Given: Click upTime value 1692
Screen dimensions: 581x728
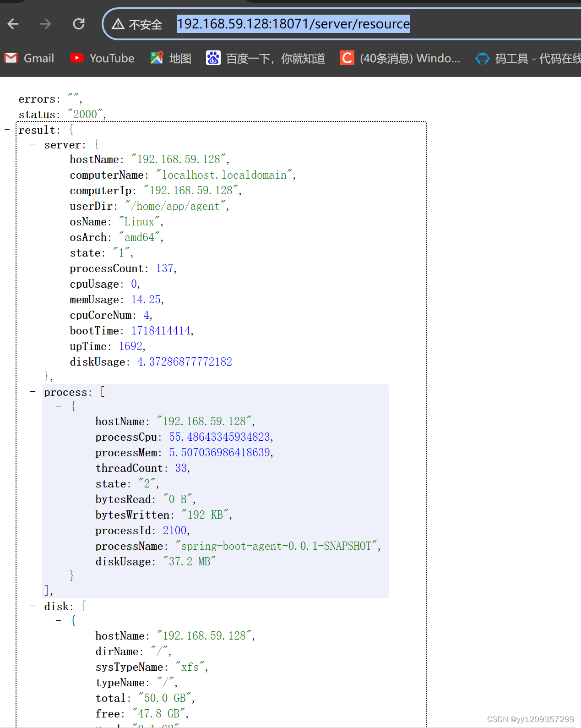Looking at the screenshot, I should (x=131, y=346).
